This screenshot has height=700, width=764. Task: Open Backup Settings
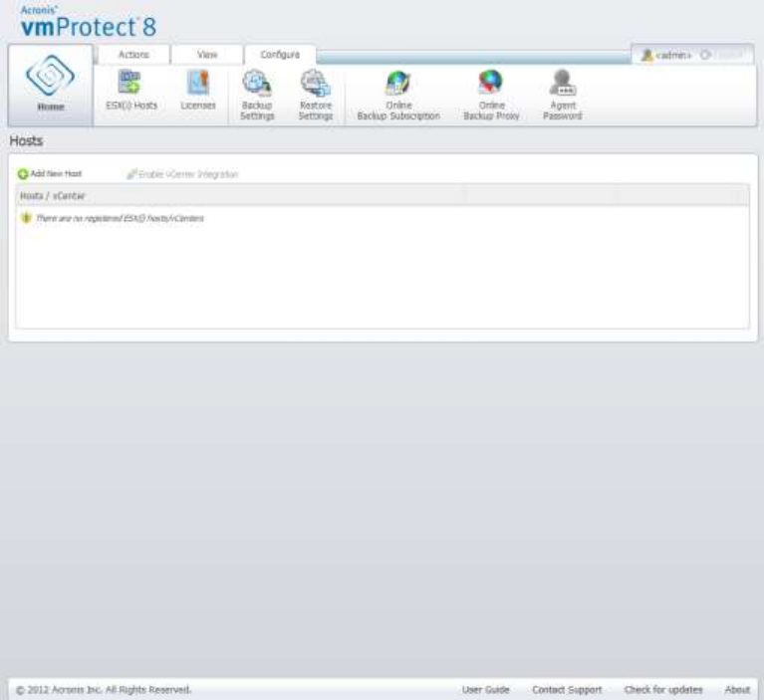(257, 96)
